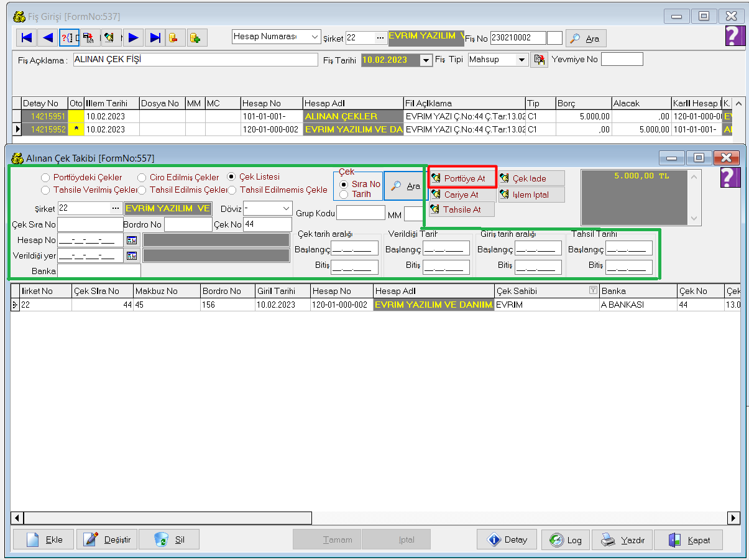749x560 pixels.
Task: Open the Fiş Tarihi date picker dropdown
Action: 426,60
